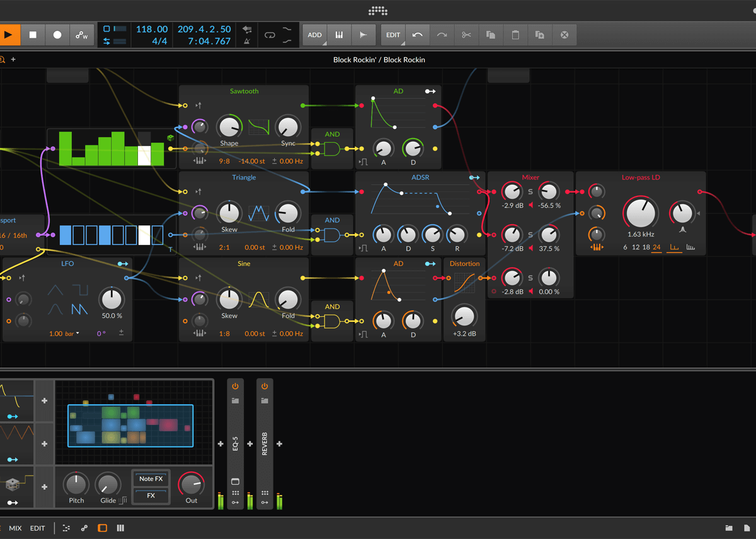Click the piano keys icon beside ADD

click(x=339, y=35)
